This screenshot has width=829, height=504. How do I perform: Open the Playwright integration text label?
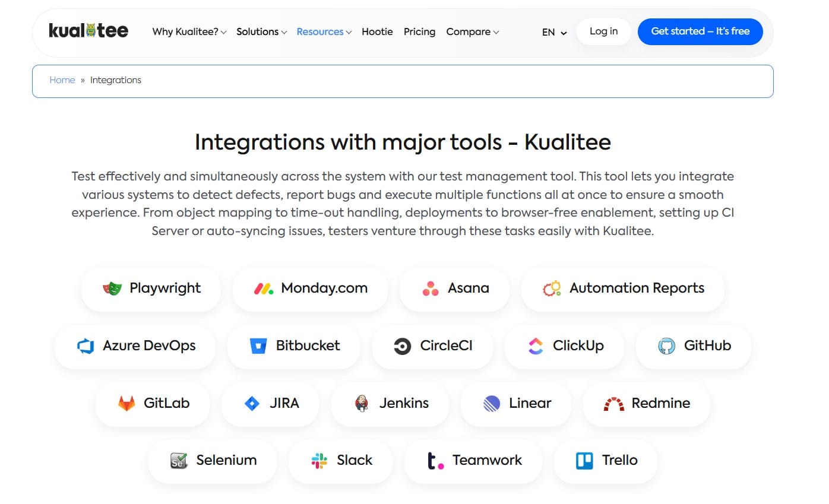(x=165, y=289)
